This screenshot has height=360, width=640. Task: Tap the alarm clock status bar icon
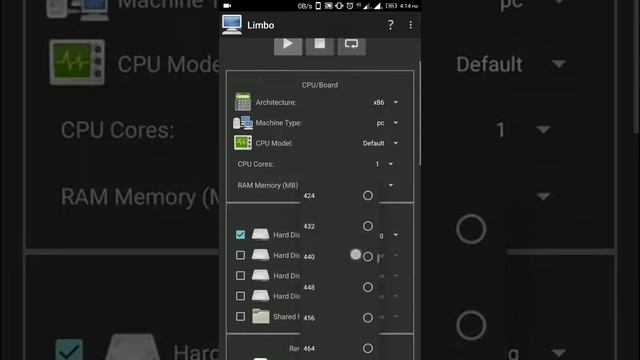(350, 6)
